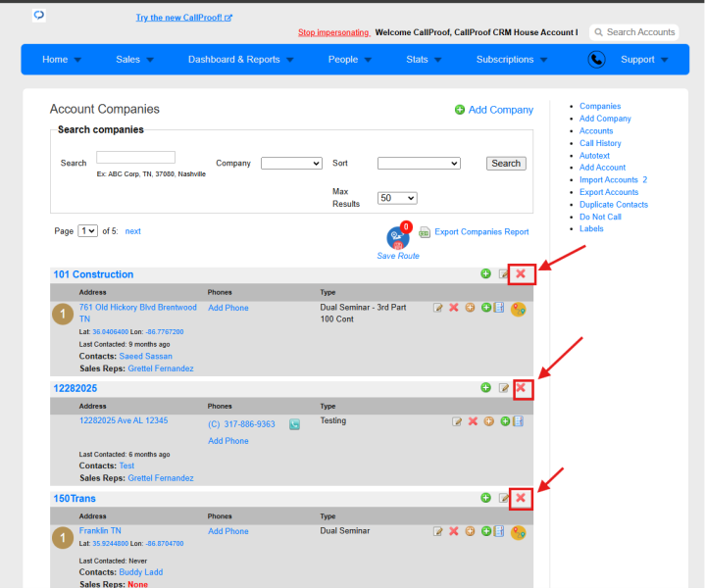The image size is (705, 588).
Task: Click Stop impersonating link
Action: 333,32
